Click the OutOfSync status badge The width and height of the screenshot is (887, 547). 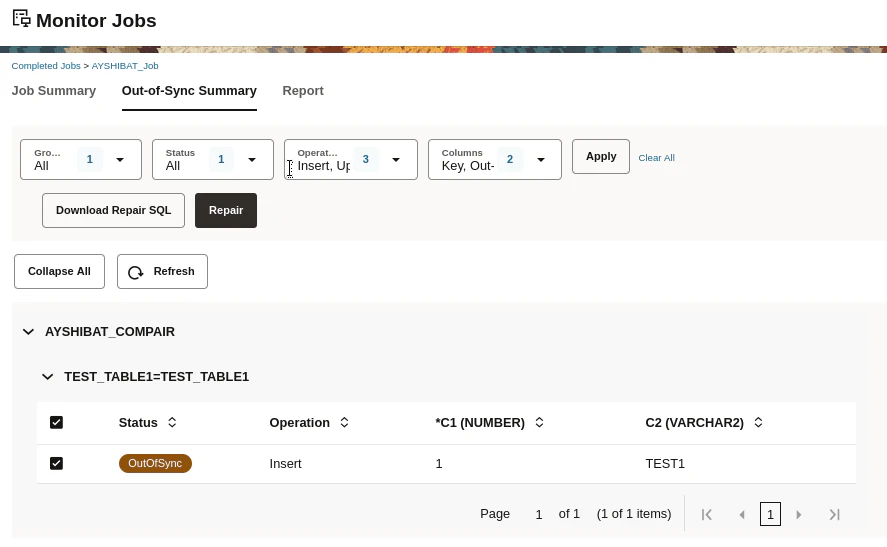(x=155, y=463)
